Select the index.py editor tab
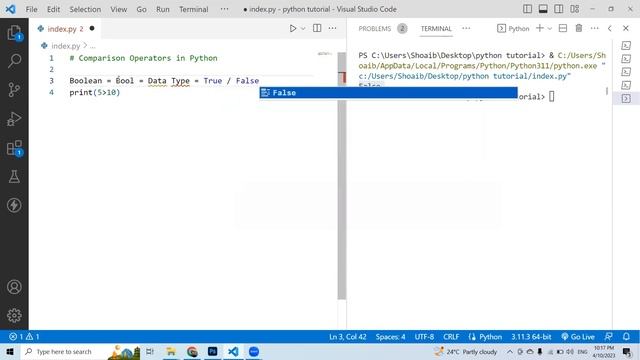 coord(65,29)
